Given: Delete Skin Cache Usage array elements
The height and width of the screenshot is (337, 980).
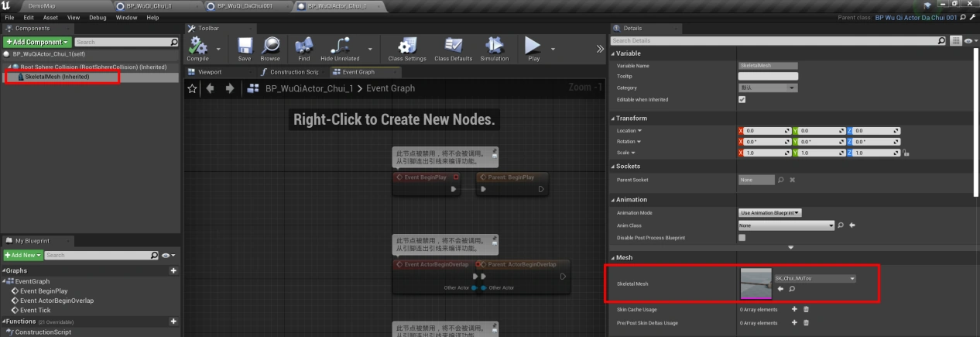Looking at the screenshot, I should [x=806, y=309].
